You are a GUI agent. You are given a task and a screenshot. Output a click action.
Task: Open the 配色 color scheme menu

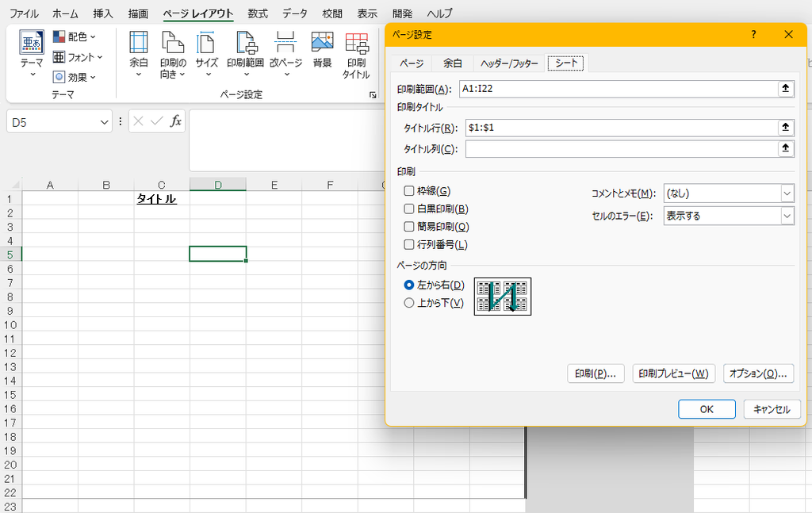tap(75, 36)
